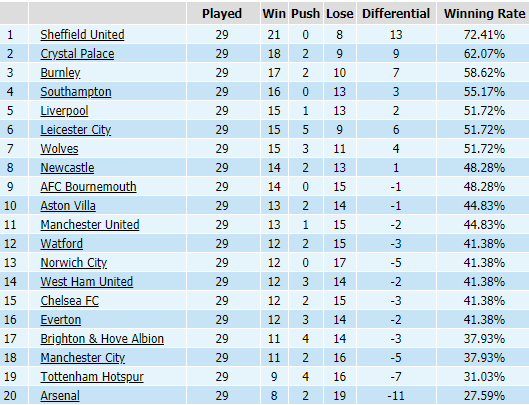Open the Sheffield United team link

pos(82,35)
